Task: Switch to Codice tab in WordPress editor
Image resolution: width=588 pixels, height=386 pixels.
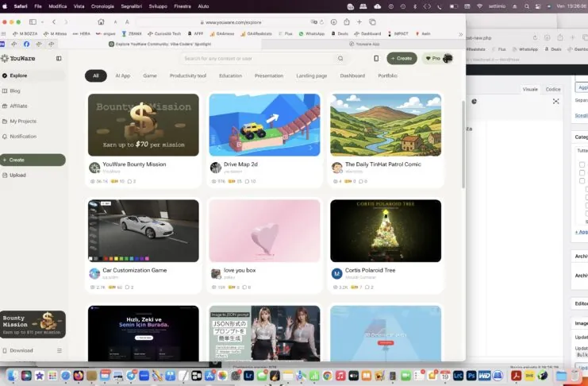Action: click(x=553, y=90)
